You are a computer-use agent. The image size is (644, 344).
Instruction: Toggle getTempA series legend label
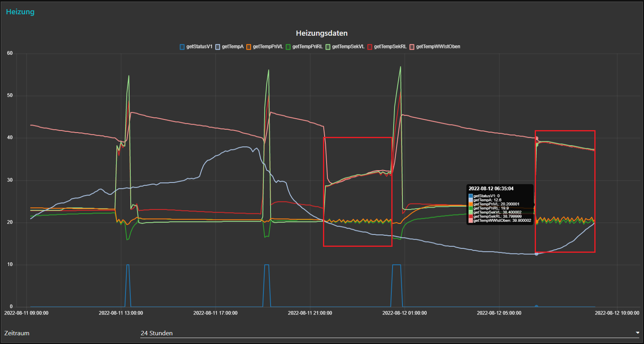[232, 47]
